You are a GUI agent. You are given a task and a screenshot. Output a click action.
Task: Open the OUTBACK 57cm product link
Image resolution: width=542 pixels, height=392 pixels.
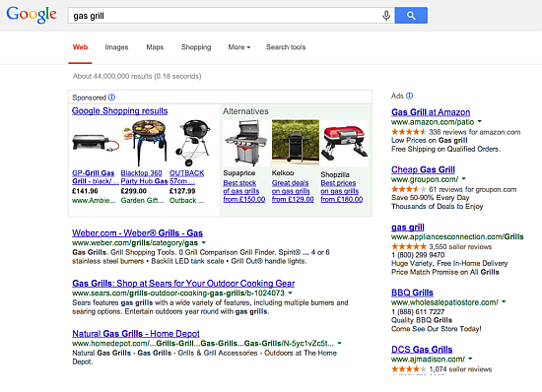tap(186, 177)
